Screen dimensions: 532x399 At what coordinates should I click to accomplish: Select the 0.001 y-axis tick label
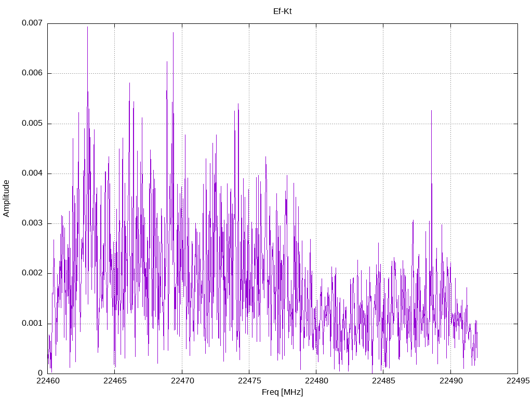coord(32,323)
